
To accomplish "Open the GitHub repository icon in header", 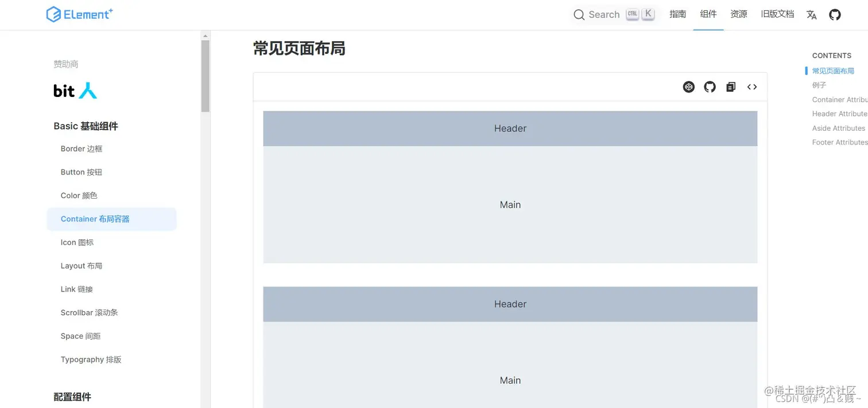I will (835, 15).
